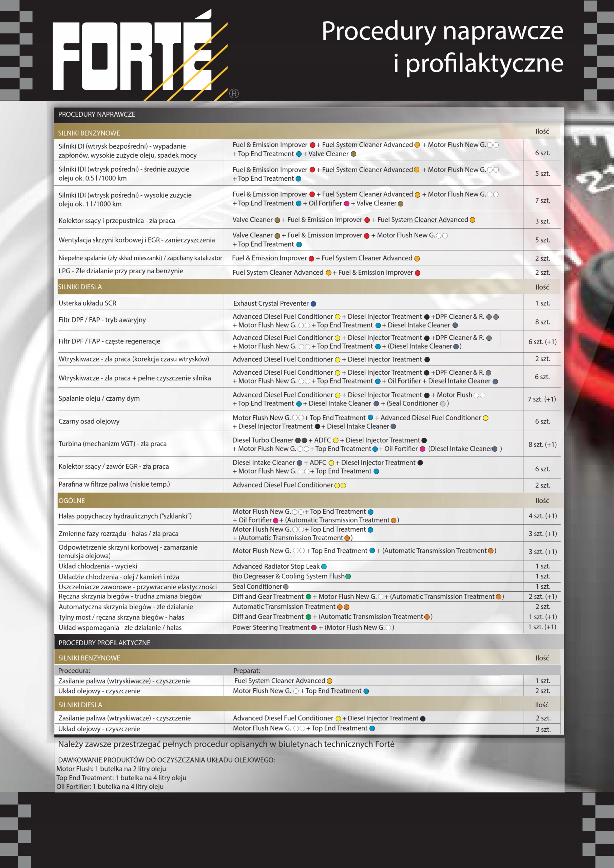
Task: Select "Zmienne fazy rozrządu - hałas / zła praca"
Action: tap(118, 534)
